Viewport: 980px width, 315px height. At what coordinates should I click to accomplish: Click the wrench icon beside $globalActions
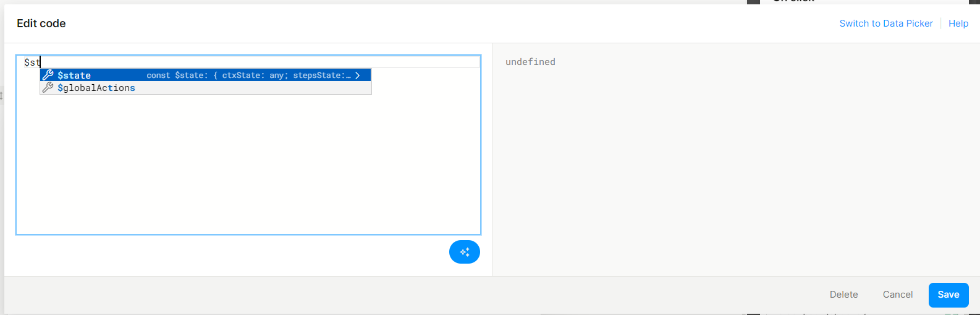[x=48, y=88]
